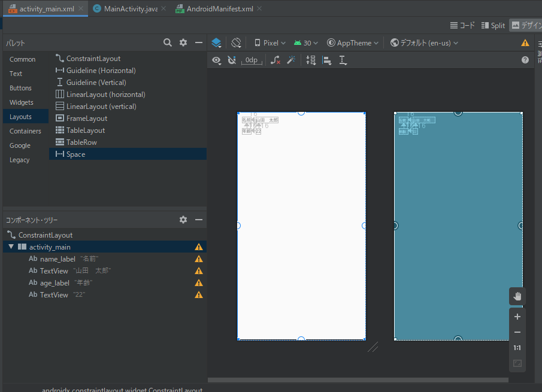This screenshot has width=542, height=392.
Task: Show the warning for age_label
Action: coord(199,283)
